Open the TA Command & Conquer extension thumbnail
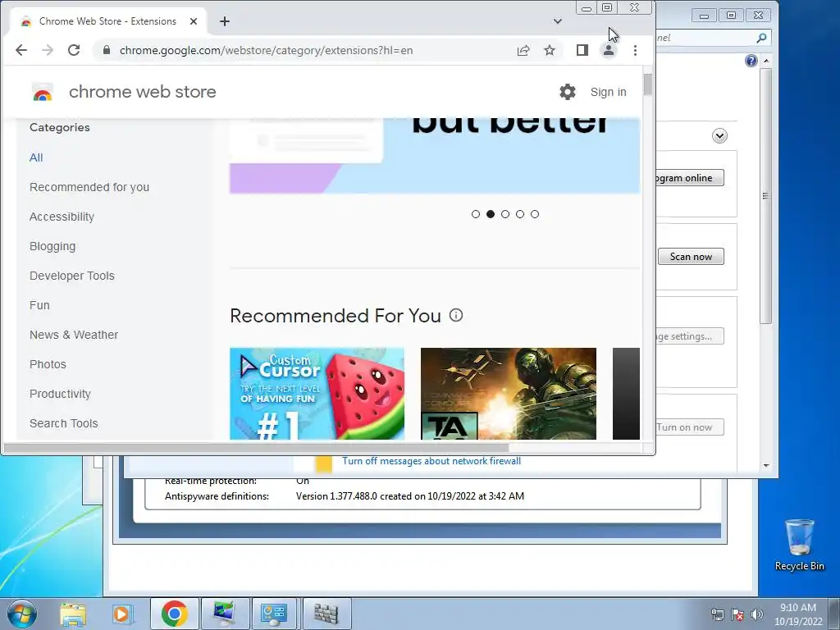 (x=509, y=394)
